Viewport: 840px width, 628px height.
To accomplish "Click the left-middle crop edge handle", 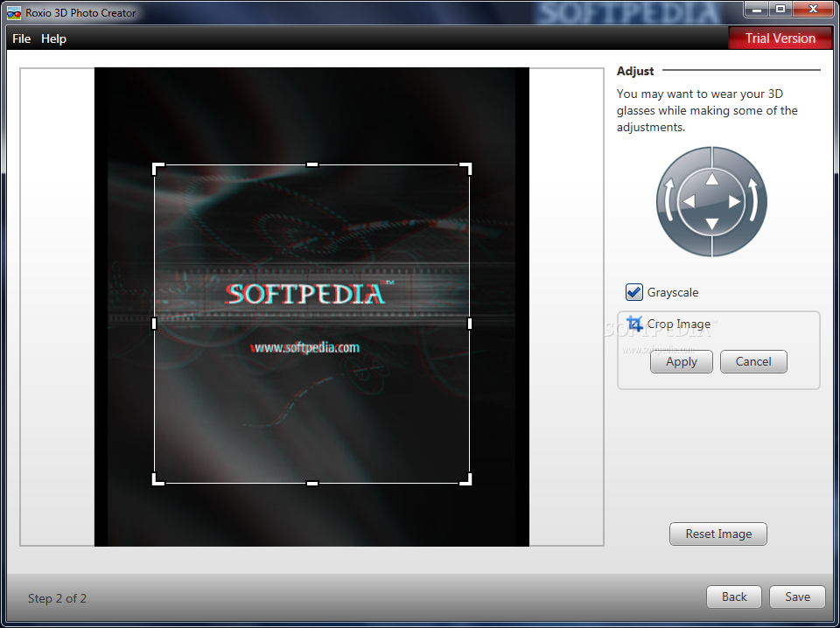I will [154, 324].
